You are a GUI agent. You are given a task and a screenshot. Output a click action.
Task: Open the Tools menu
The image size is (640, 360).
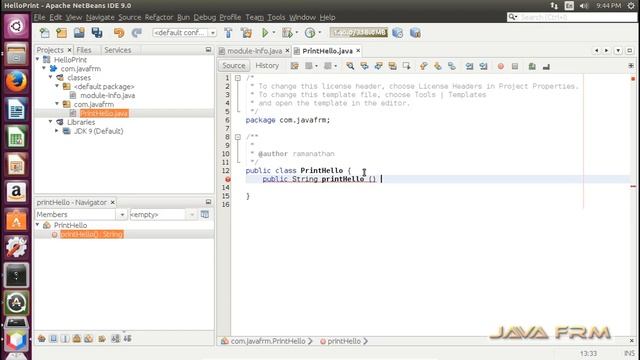click(x=276, y=17)
